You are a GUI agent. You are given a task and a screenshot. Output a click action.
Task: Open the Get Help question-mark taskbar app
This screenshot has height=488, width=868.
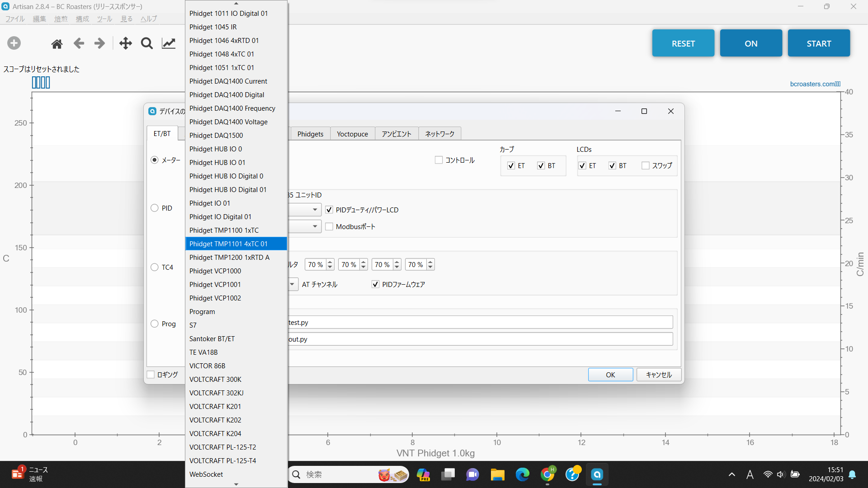(572, 474)
